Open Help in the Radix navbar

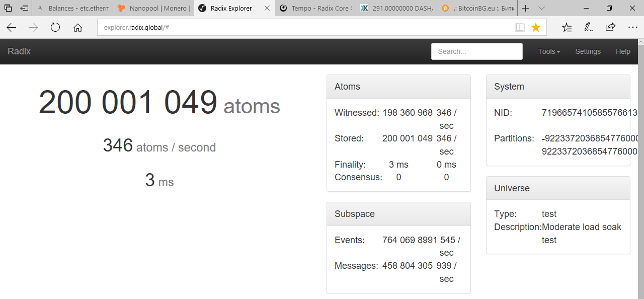point(623,51)
